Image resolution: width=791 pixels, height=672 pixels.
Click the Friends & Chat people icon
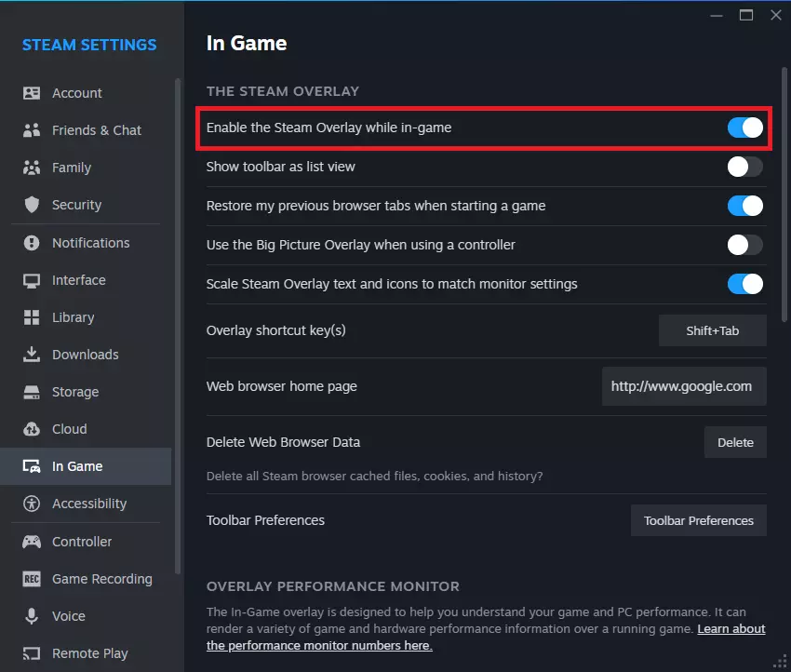(32, 130)
